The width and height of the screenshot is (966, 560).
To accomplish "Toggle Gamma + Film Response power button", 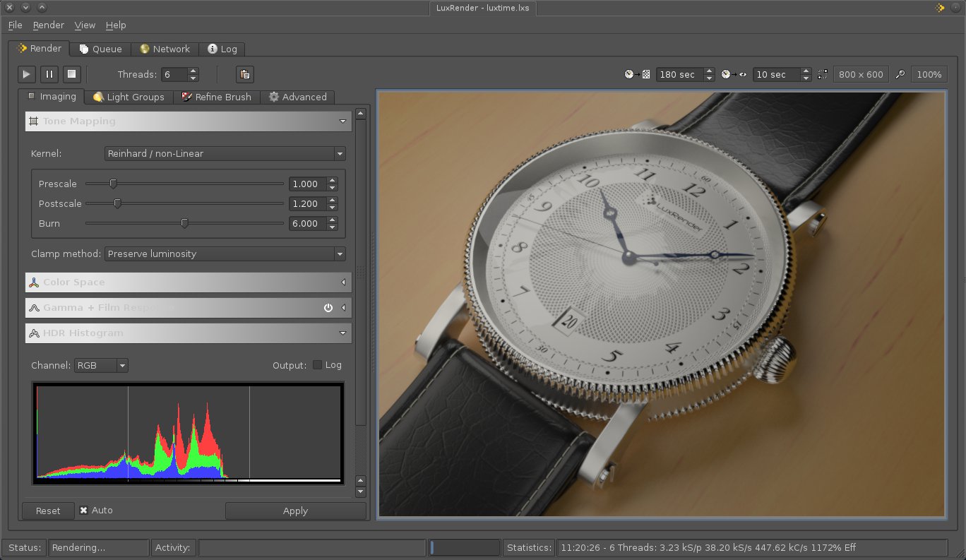I will [x=328, y=308].
